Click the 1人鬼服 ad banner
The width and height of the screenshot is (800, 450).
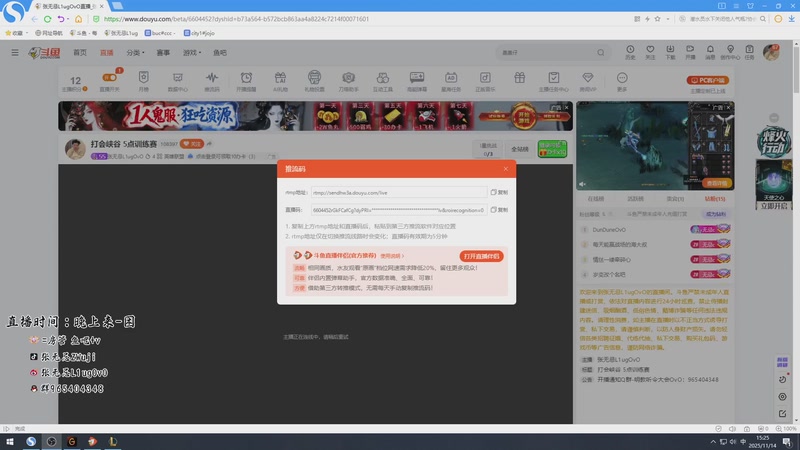(x=315, y=116)
